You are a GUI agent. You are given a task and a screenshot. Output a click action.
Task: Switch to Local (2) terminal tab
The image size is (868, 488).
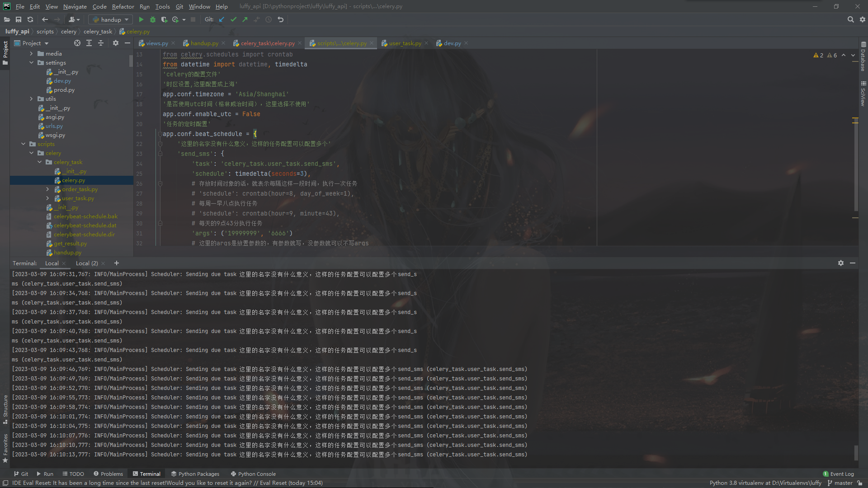(x=87, y=263)
